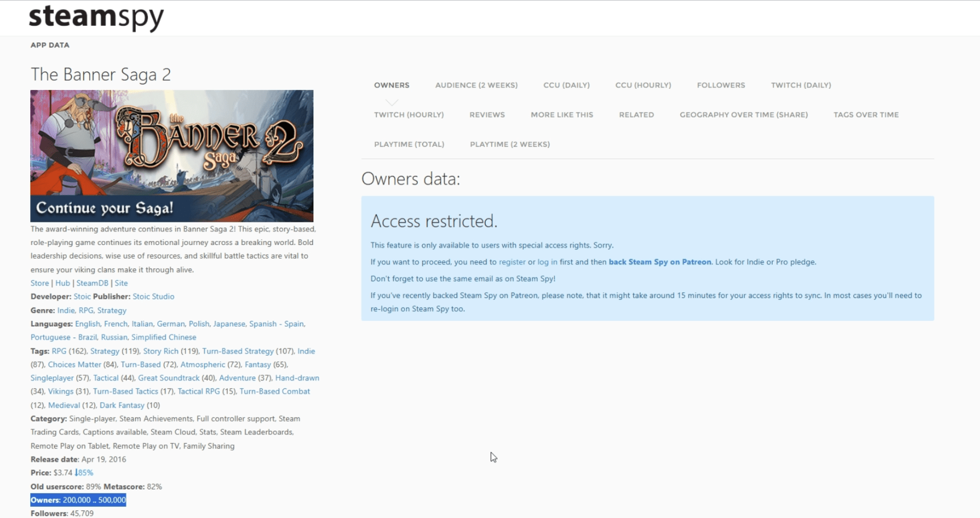Click the Stoic Studio publisher link
The image size is (980, 518).
pyautogui.click(x=153, y=297)
